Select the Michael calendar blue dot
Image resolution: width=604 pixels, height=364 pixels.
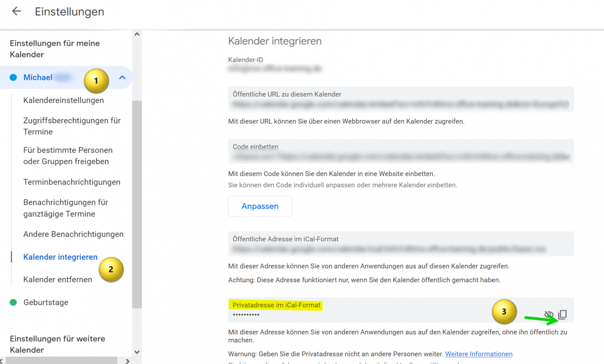click(x=14, y=77)
